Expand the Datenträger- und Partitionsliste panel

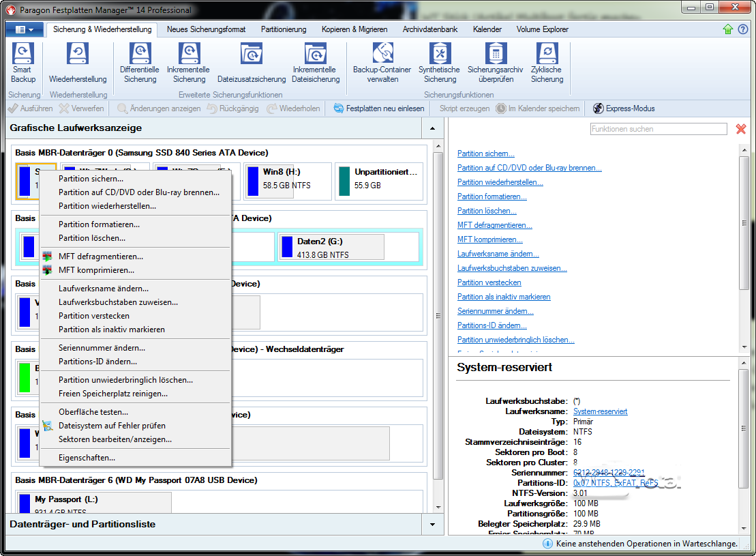click(432, 525)
